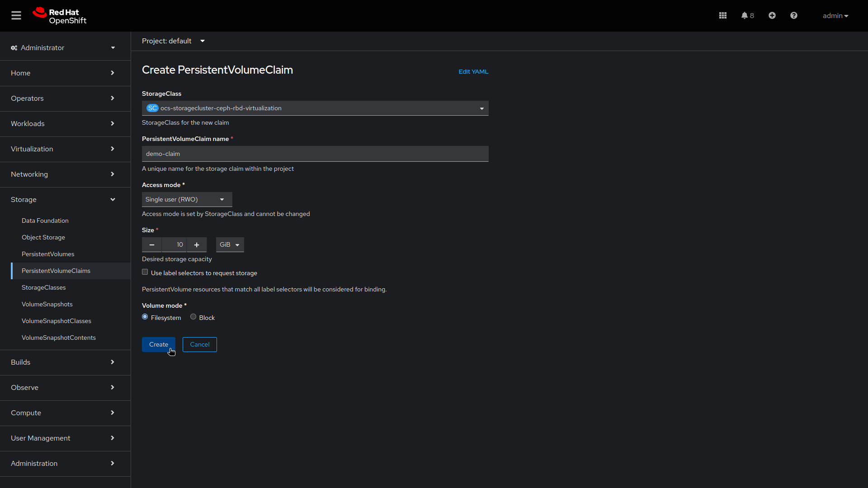Click the Create button
This screenshot has width=868, height=488.
click(158, 344)
